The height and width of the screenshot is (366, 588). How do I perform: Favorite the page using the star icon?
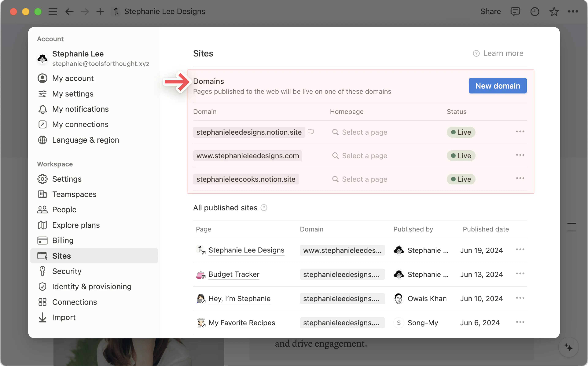(554, 11)
